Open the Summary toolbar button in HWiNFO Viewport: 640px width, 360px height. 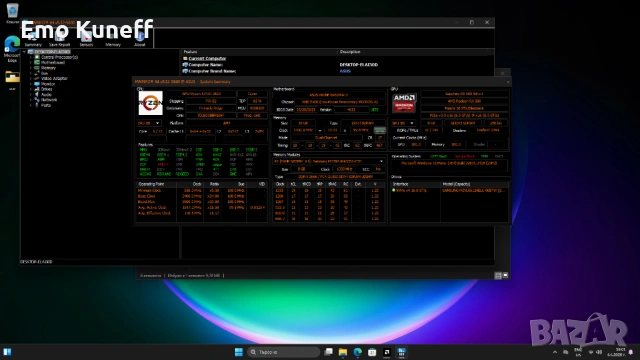click(x=33, y=40)
